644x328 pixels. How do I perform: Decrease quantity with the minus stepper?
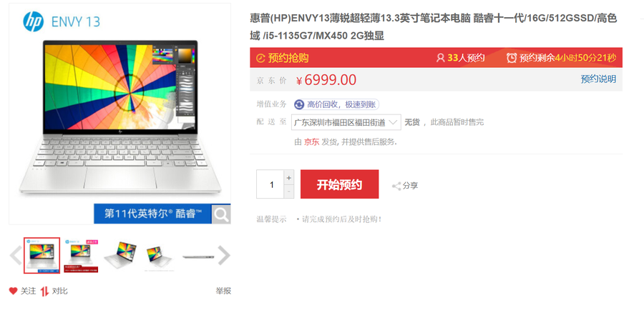(x=289, y=192)
